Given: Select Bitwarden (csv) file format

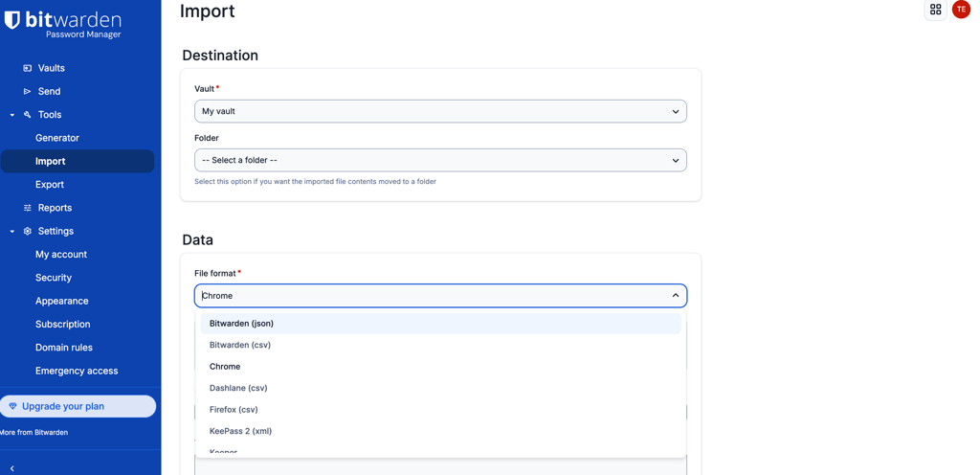Looking at the screenshot, I should tap(440, 345).
